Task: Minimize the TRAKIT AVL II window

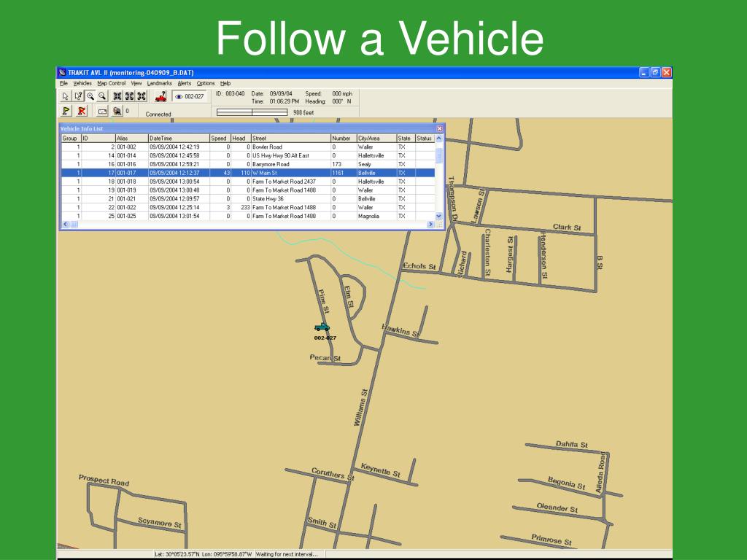Action: 644,72
